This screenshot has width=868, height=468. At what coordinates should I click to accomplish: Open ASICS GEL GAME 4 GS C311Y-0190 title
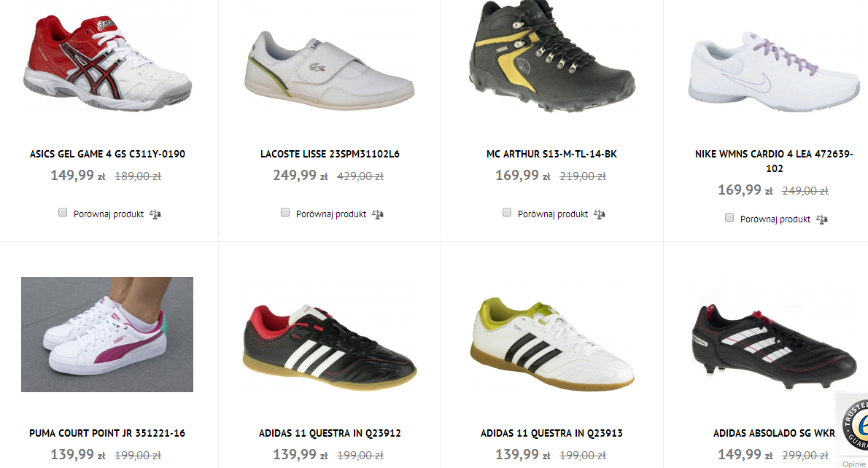[x=107, y=154]
